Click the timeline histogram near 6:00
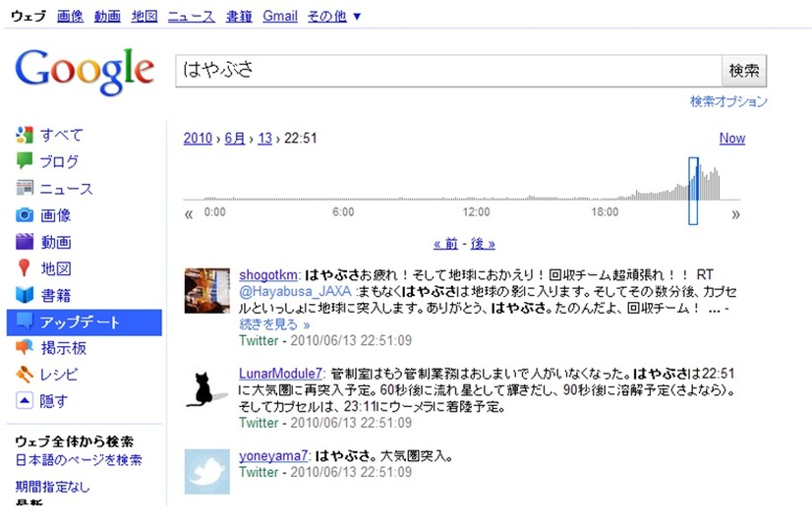This screenshot has width=812, height=528. pyautogui.click(x=343, y=198)
